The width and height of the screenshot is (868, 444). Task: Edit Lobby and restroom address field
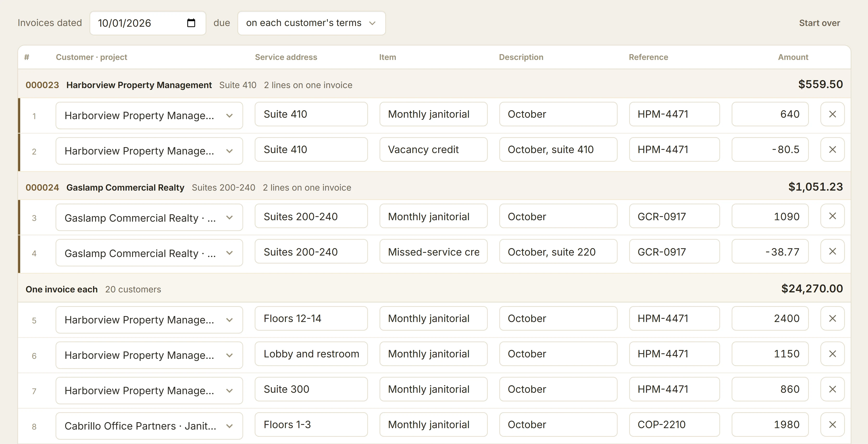click(311, 354)
